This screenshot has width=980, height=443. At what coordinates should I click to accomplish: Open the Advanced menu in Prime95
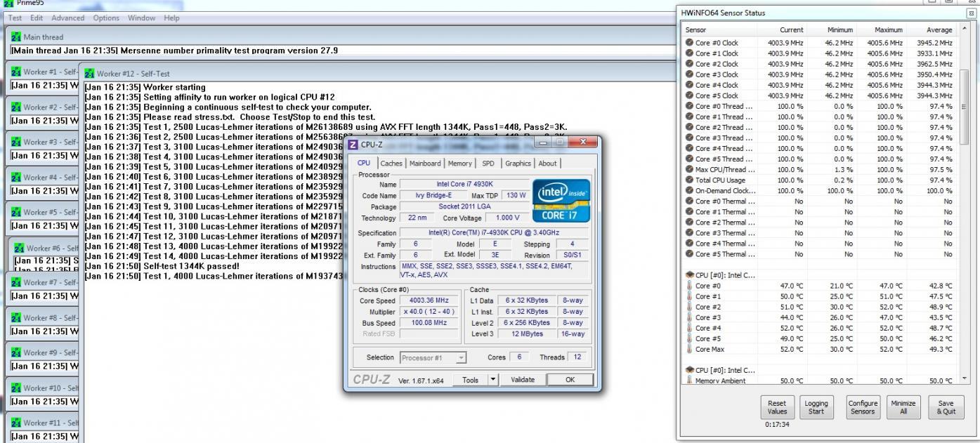67,18
